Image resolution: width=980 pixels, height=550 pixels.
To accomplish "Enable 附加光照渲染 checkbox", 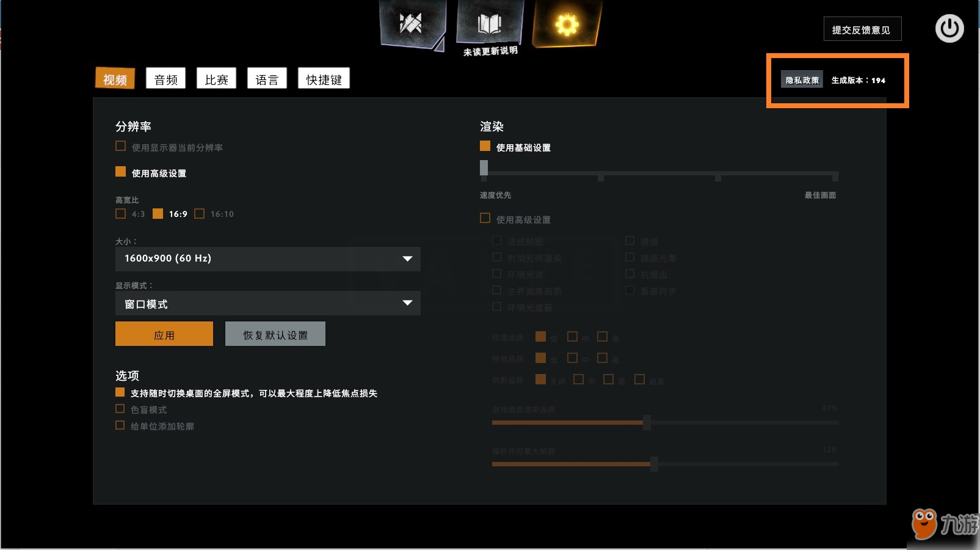I will coord(496,257).
